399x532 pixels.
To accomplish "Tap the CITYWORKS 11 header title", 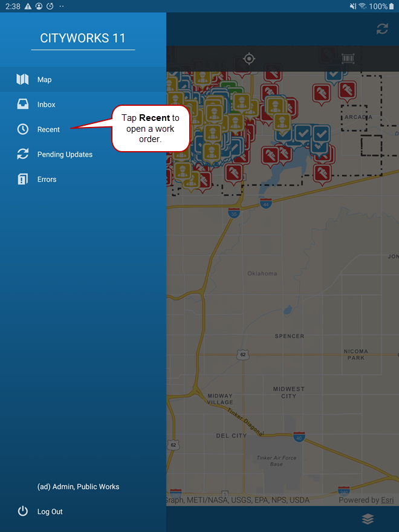I will [x=83, y=38].
